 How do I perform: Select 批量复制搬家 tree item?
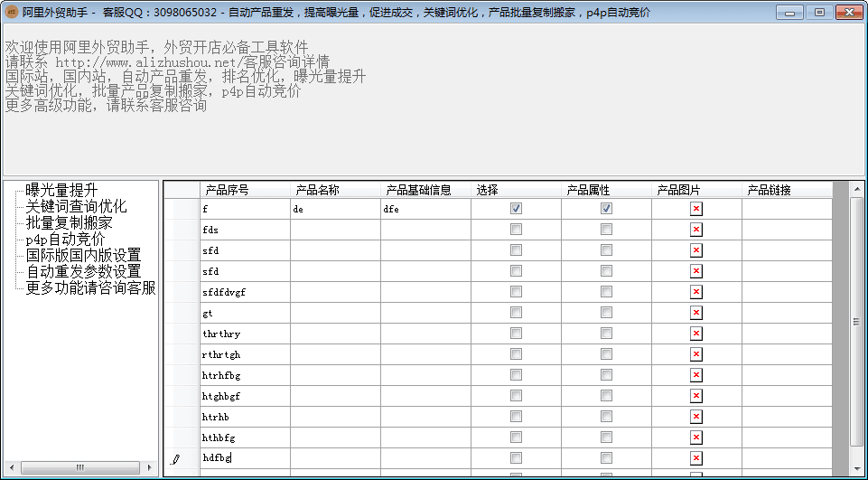point(69,222)
